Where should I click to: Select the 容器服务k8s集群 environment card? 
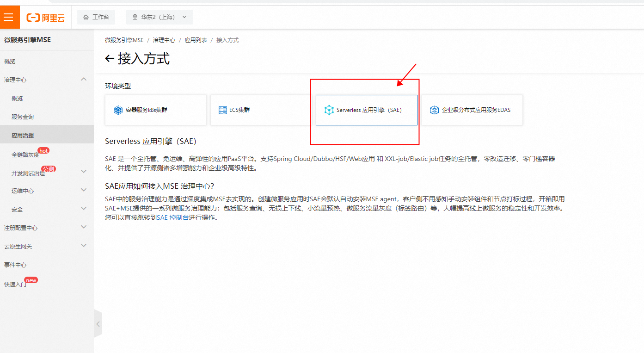click(156, 110)
